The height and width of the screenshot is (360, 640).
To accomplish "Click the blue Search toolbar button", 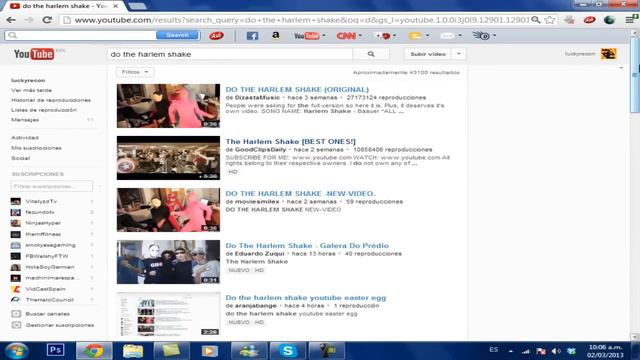I will tap(178, 36).
